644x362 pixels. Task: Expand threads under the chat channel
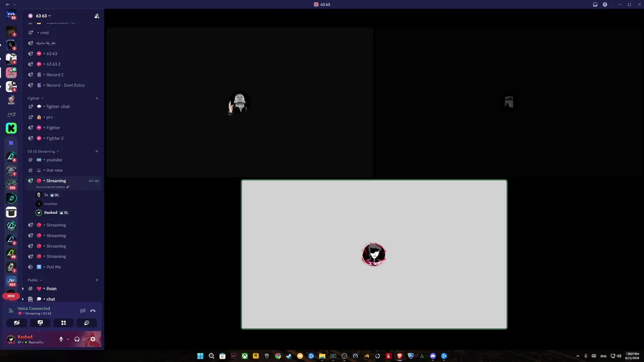(x=23, y=299)
